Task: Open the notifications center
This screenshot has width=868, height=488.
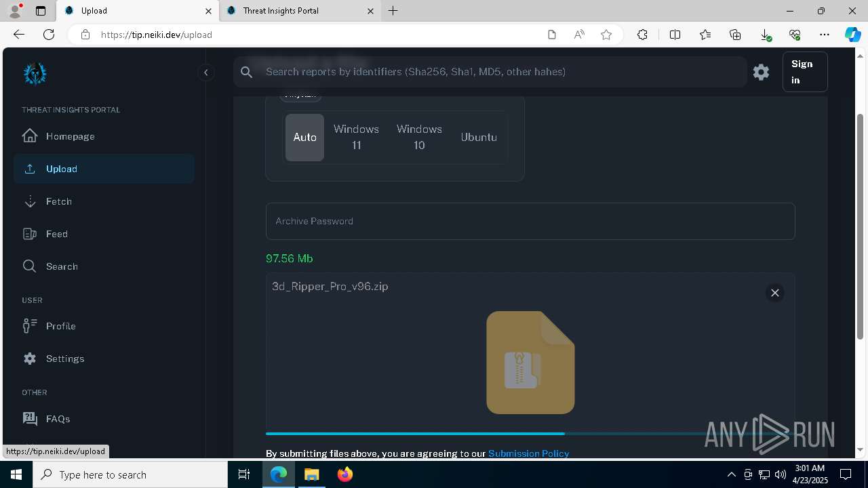Action: (846, 474)
